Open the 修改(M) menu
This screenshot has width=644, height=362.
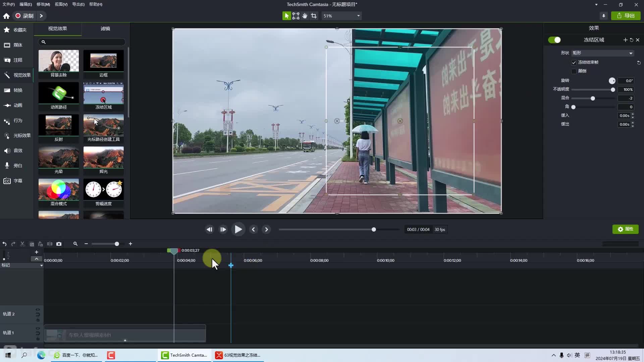[x=43, y=4]
